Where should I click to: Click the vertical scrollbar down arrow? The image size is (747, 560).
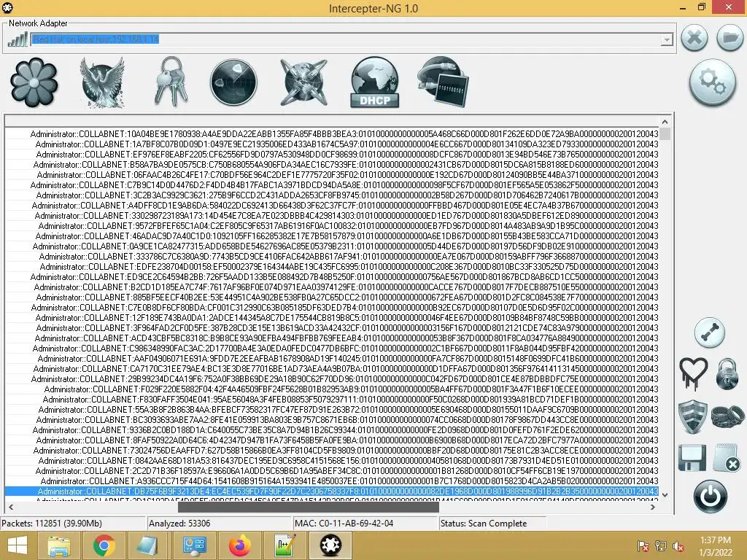coord(665,495)
